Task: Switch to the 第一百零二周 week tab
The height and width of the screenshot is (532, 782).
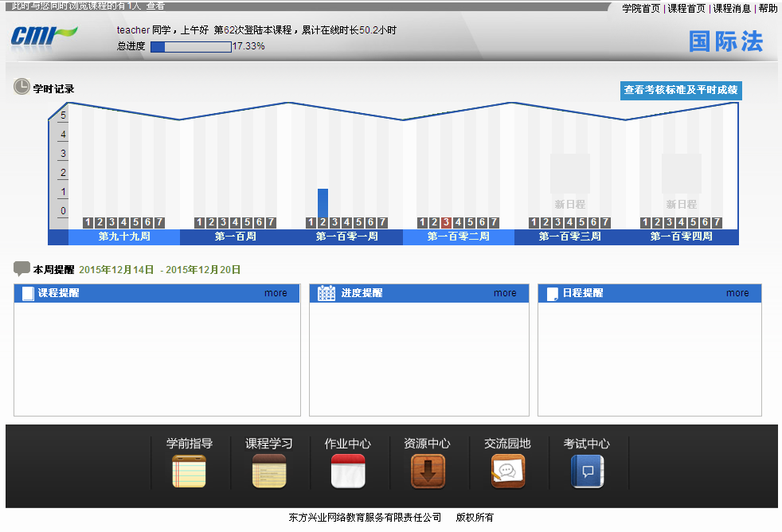Action: pos(459,237)
